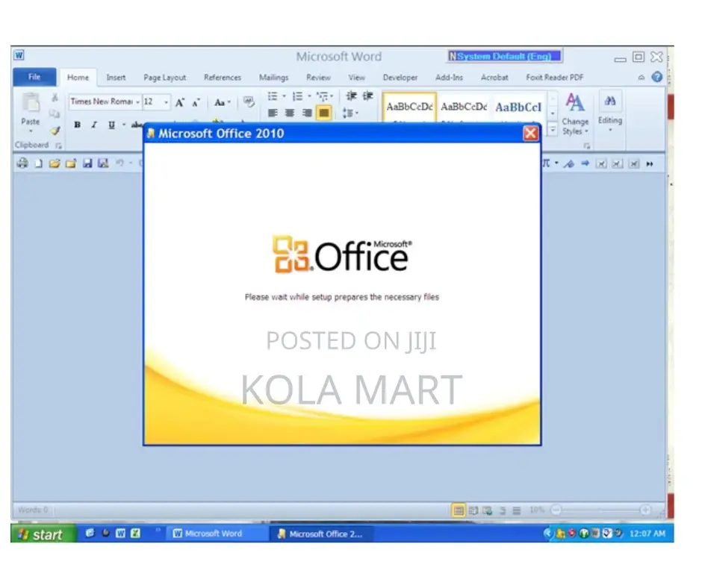Click the Grow Font icon
Viewport: 702px width, 588px height.
(x=179, y=102)
